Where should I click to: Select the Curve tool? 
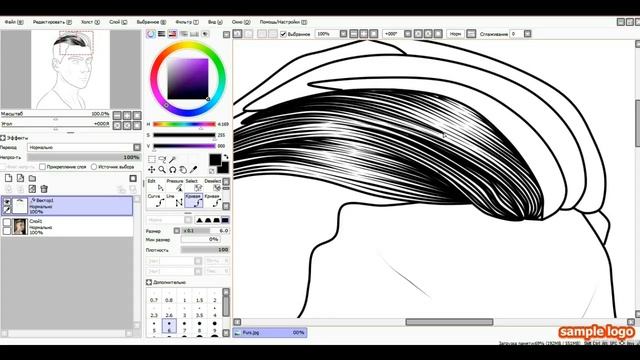point(156,200)
